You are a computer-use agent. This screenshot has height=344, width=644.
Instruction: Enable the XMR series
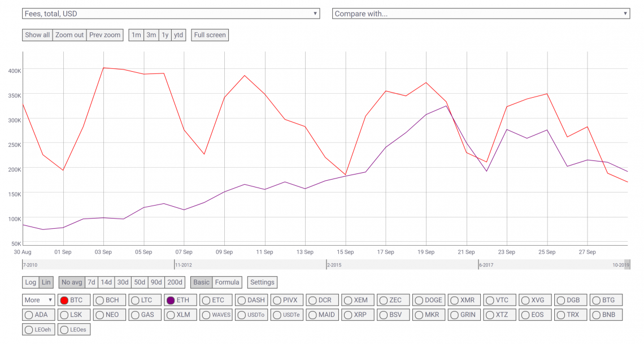(x=464, y=300)
